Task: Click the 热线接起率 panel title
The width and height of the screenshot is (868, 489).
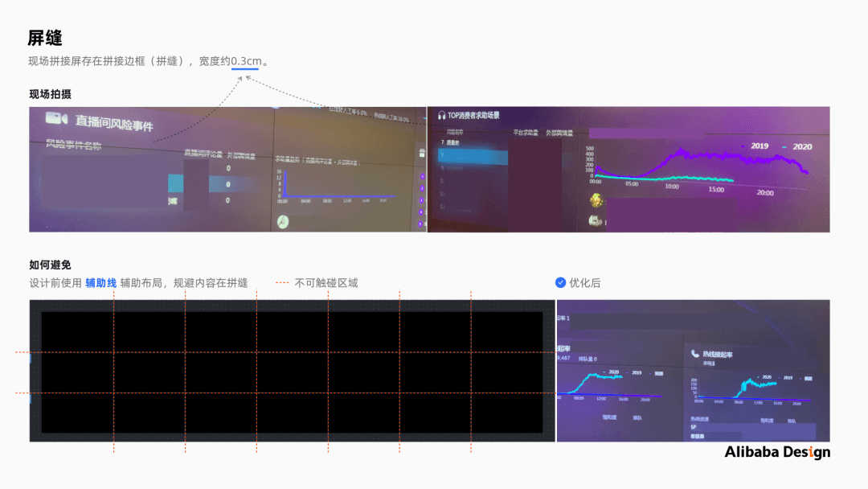Action: click(x=718, y=355)
